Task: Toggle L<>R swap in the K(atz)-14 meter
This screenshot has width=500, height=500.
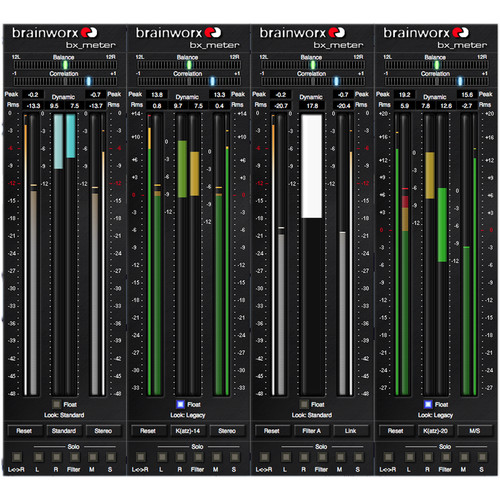Action: pos(141,457)
